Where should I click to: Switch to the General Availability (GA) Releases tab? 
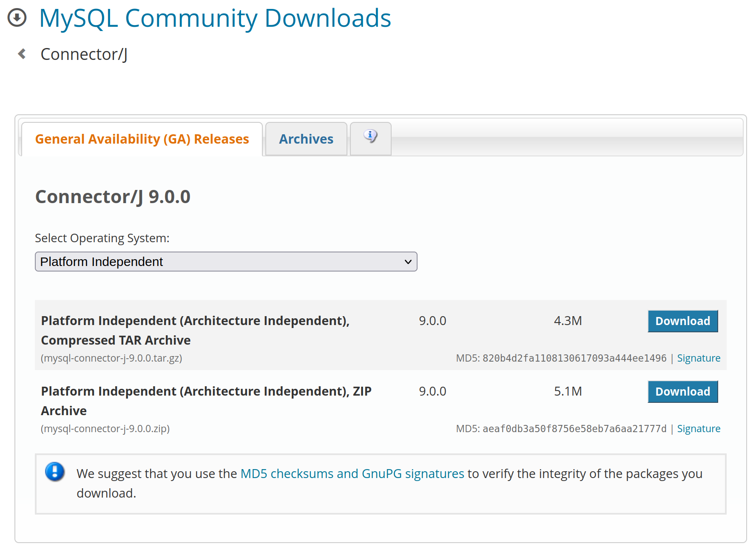[x=142, y=139]
